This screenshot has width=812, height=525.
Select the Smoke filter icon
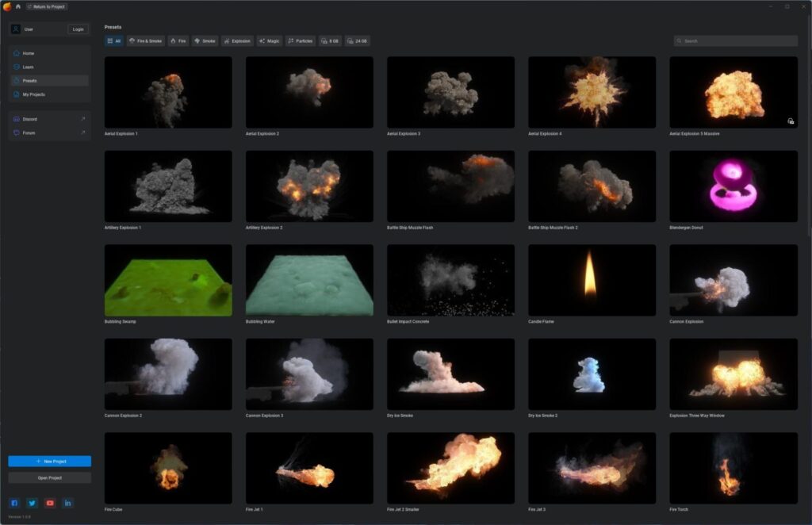pos(196,40)
